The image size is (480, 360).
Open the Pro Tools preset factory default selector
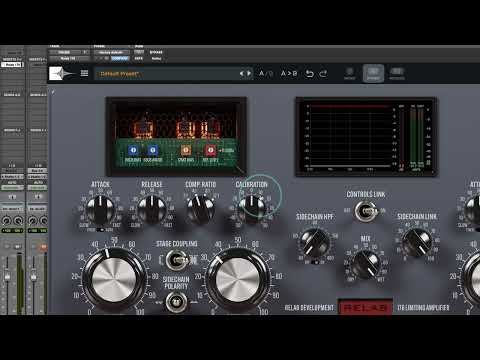pyautogui.click(x=111, y=52)
